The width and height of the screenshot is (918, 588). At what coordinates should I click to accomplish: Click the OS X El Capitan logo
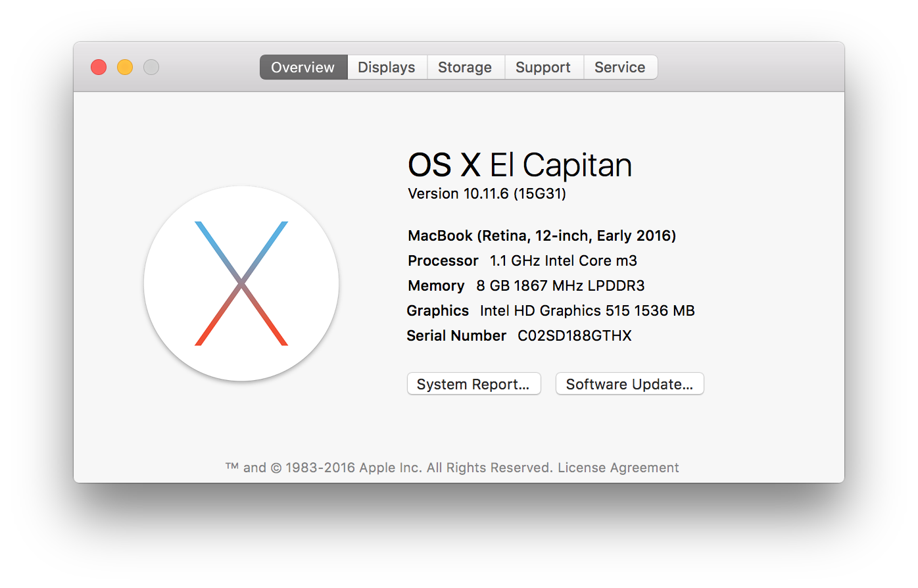241,283
